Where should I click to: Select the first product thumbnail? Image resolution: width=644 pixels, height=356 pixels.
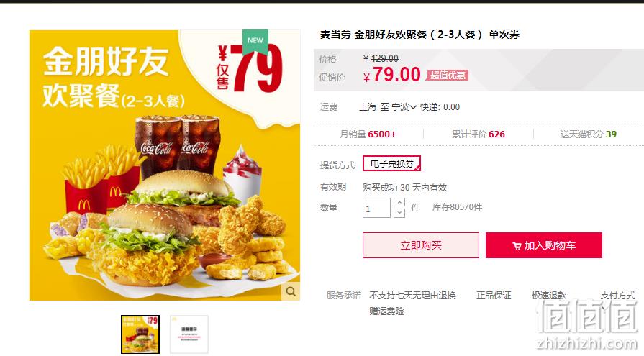click(x=140, y=334)
